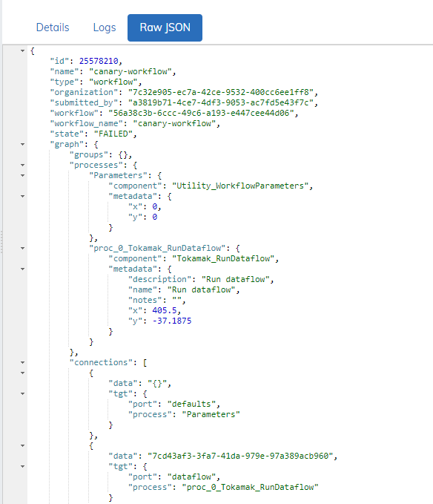Click the "name": "canary-workflow" line

pos(113,71)
